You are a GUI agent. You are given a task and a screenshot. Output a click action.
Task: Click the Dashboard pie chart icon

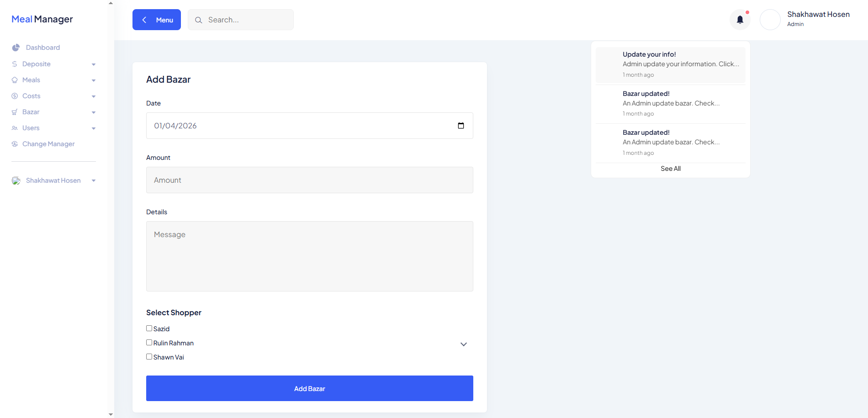[16, 48]
